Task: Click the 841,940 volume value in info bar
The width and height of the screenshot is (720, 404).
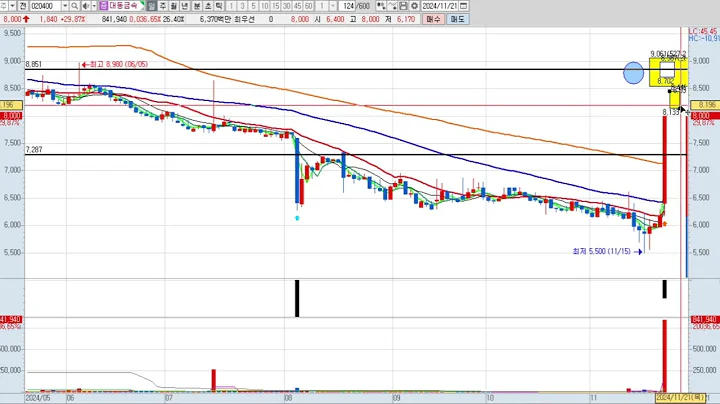Action: click(114, 19)
